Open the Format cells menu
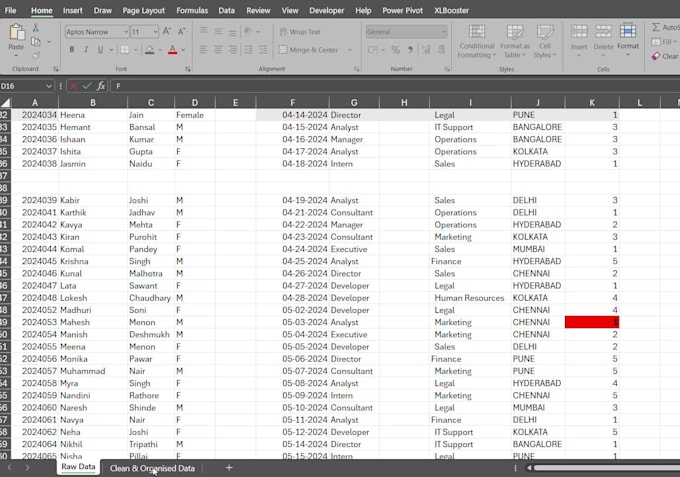Viewport: 680px width, 477px height. tap(628, 40)
